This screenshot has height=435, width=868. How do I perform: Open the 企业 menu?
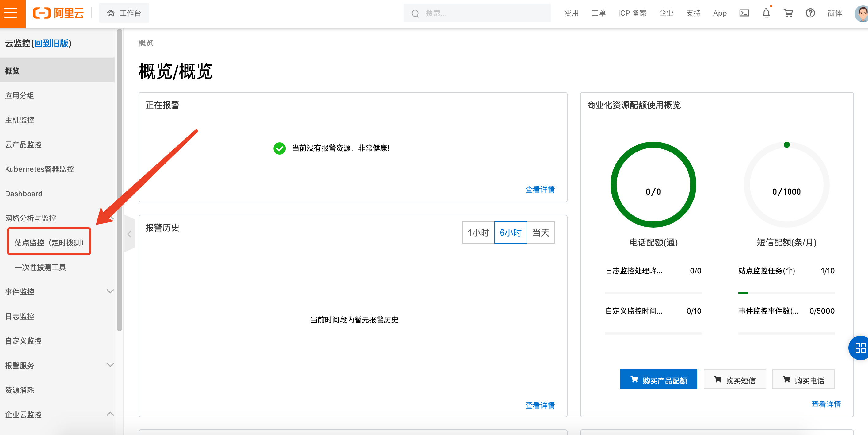point(666,13)
